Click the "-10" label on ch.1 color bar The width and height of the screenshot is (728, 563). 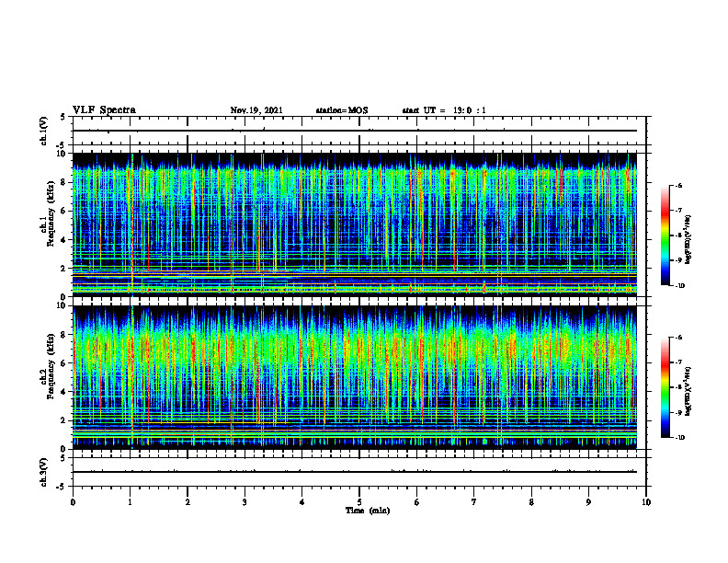pos(679,286)
